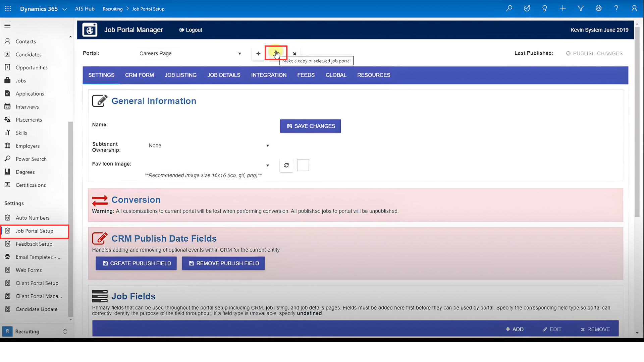The width and height of the screenshot is (644, 362).
Task: Make a copy of selected job portal
Action: point(276,53)
